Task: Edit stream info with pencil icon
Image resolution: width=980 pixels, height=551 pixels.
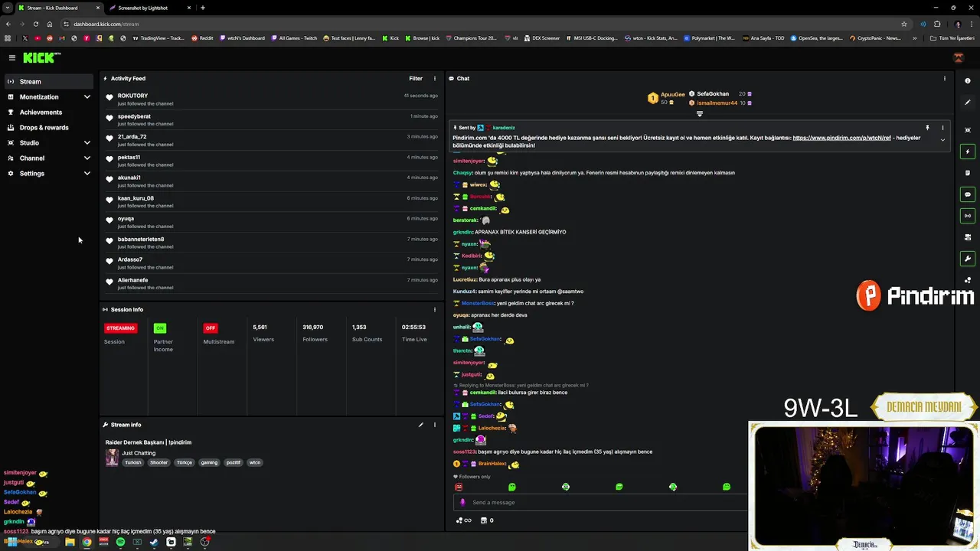Action: coord(420,425)
